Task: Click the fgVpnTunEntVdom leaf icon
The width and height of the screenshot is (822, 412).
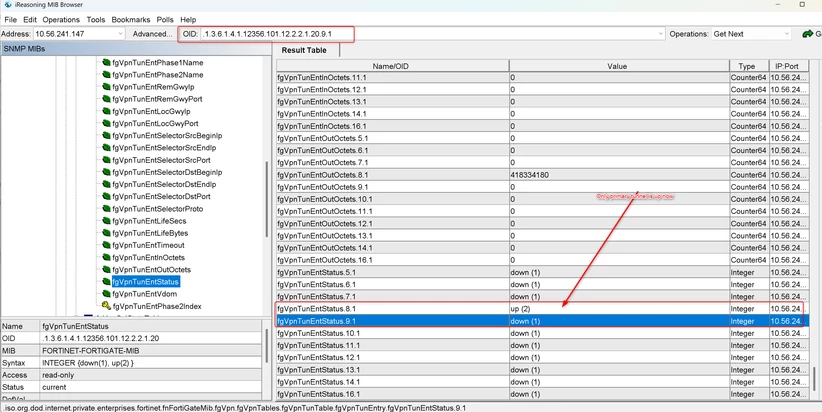Action: point(106,294)
